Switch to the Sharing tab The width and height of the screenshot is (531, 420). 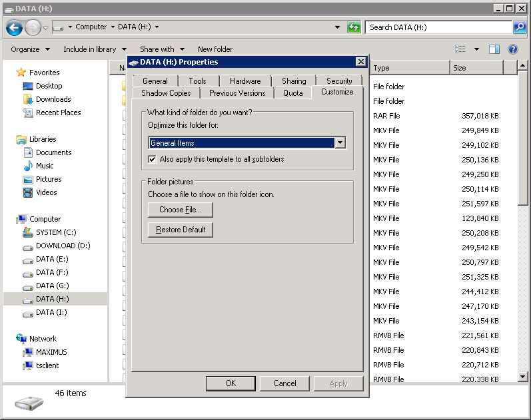coord(294,81)
